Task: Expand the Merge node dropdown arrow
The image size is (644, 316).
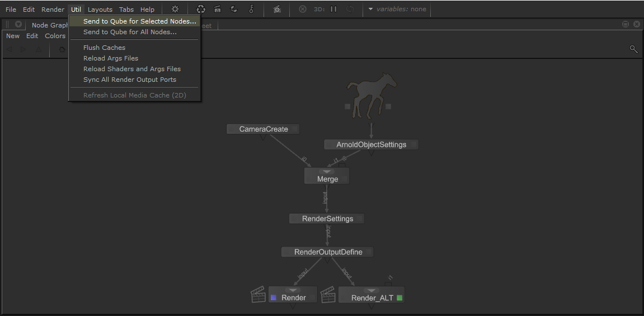Action: [x=327, y=171]
